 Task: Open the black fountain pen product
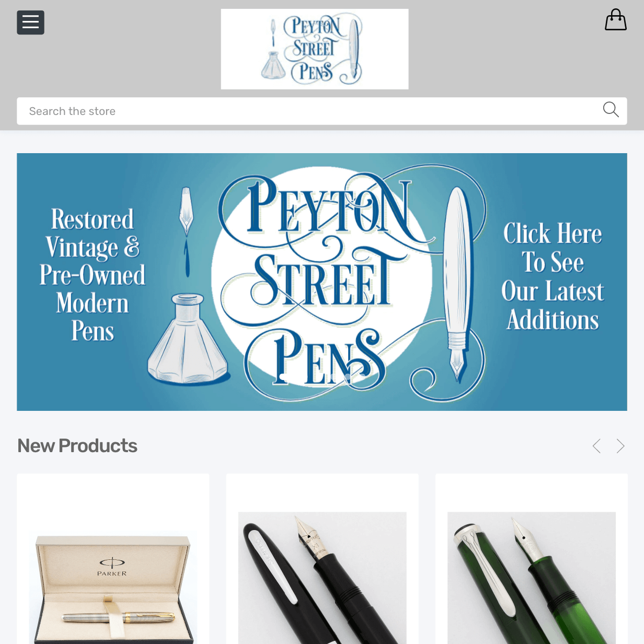tap(322, 560)
